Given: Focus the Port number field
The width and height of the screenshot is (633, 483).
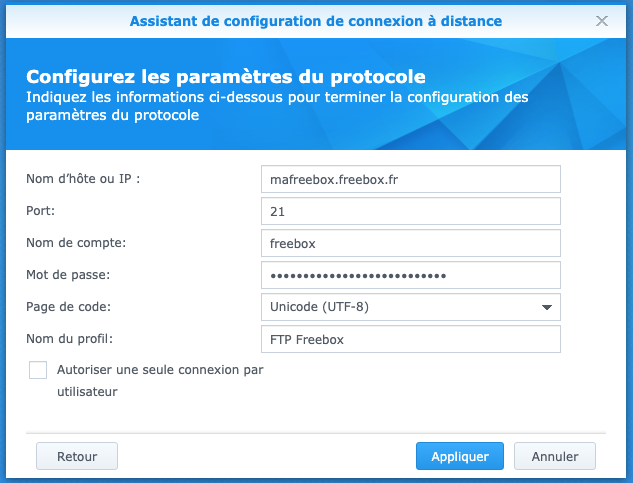Looking at the screenshot, I should [x=410, y=211].
